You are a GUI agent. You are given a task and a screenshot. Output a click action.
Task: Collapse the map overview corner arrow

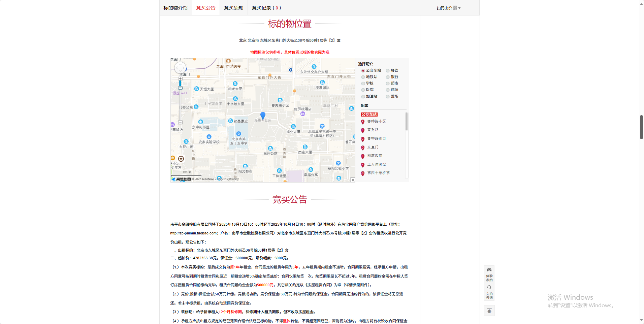[x=353, y=180]
